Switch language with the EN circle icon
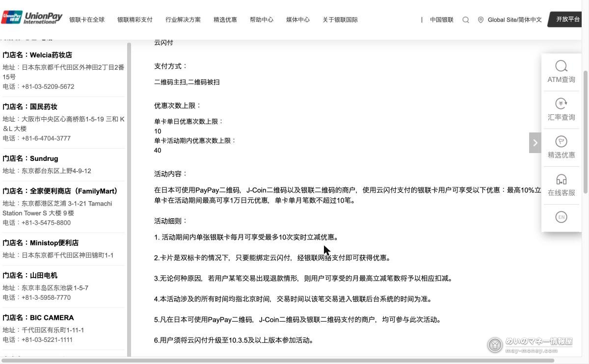Screen dimensions: 589x364 click(x=561, y=217)
